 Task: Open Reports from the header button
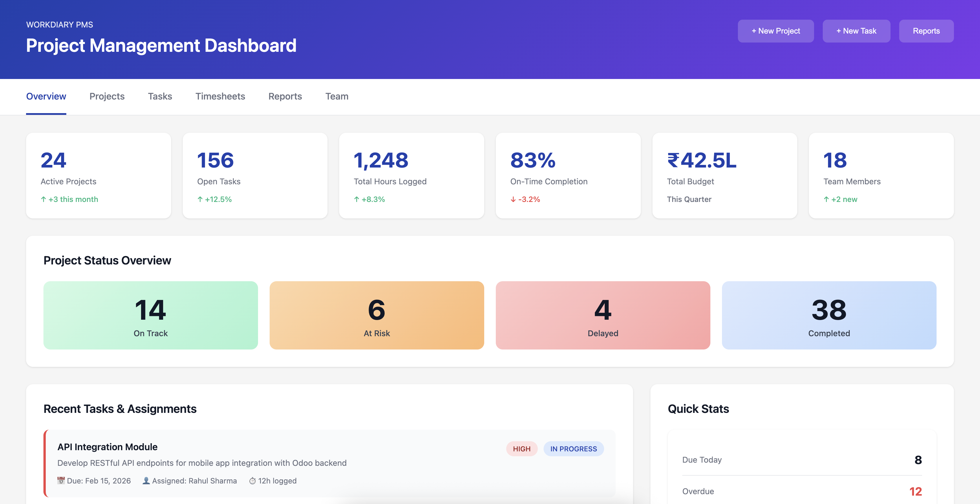pyautogui.click(x=926, y=31)
